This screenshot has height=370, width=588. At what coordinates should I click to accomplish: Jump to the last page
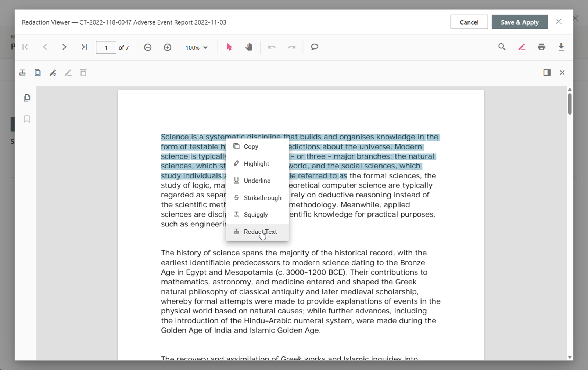84,47
